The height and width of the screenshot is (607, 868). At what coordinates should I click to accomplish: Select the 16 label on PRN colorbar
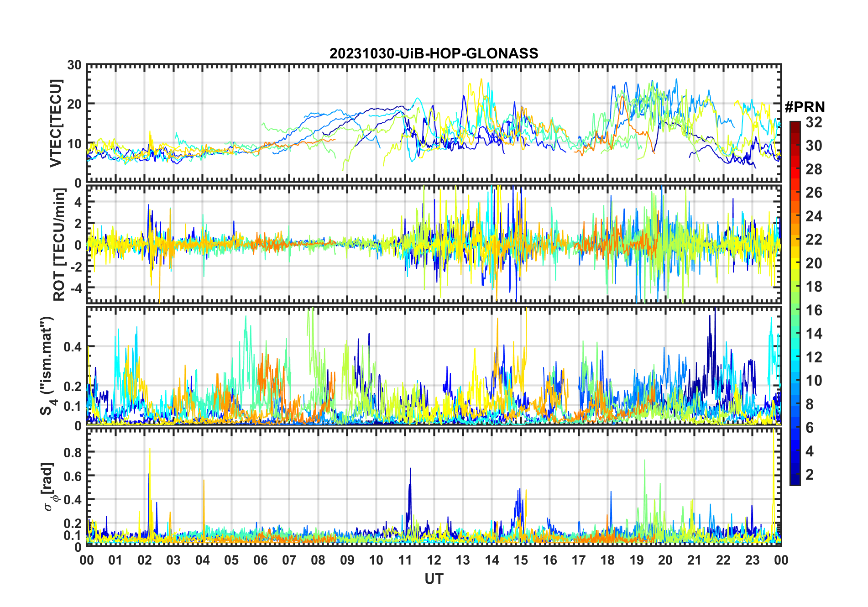pyautogui.click(x=814, y=310)
